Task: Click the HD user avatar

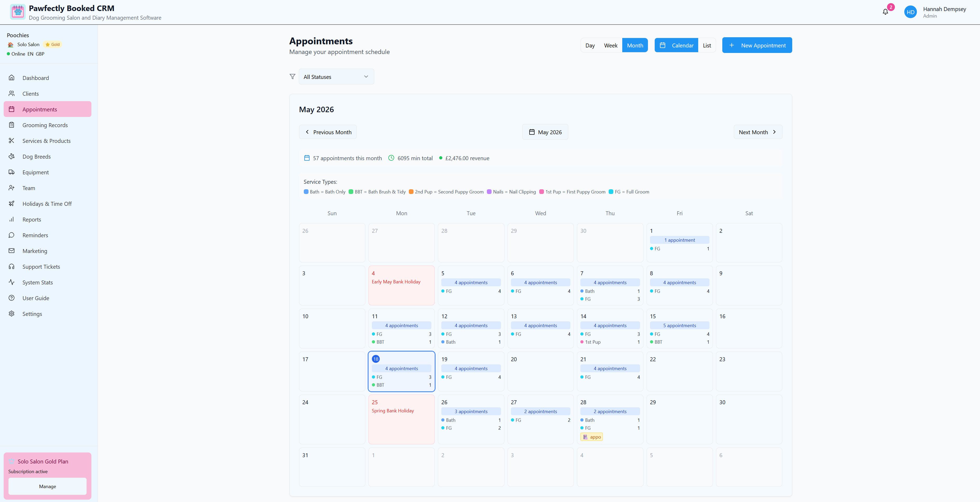Action: [910, 12]
